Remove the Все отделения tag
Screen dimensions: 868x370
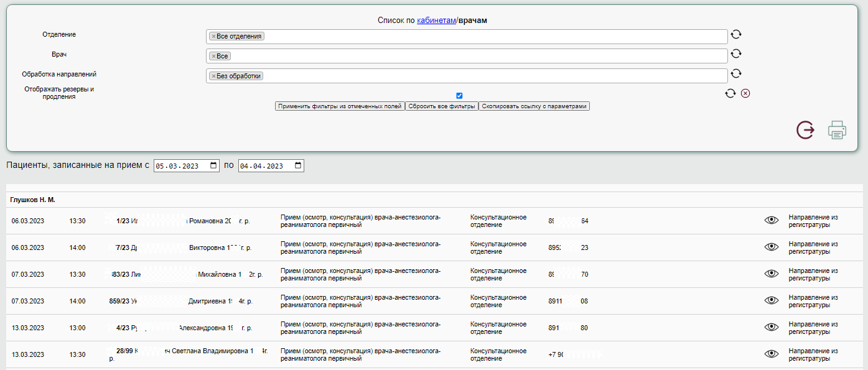(213, 37)
